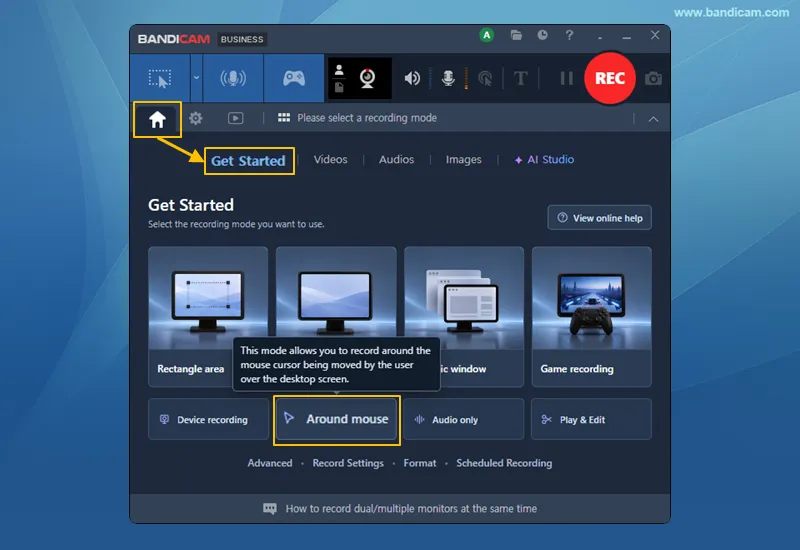Switch to the Audios tab
Image resolution: width=800 pixels, height=550 pixels.
coord(396,159)
